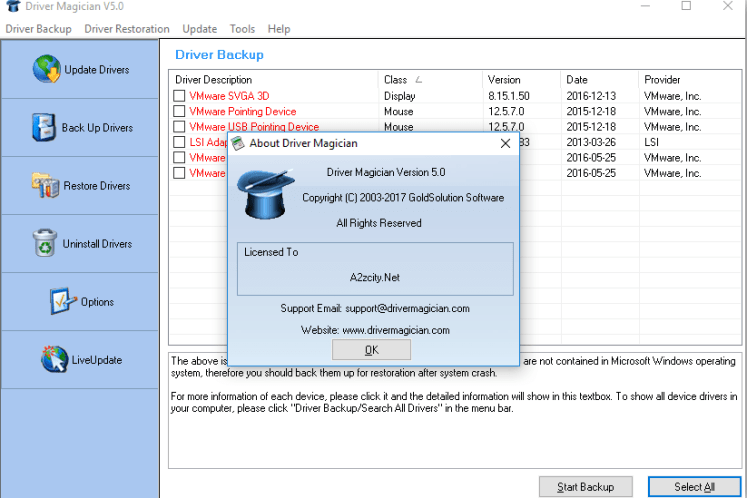Select the VMware SVGA 3D driver name
The width and height of the screenshot is (747, 498).
[x=229, y=96]
